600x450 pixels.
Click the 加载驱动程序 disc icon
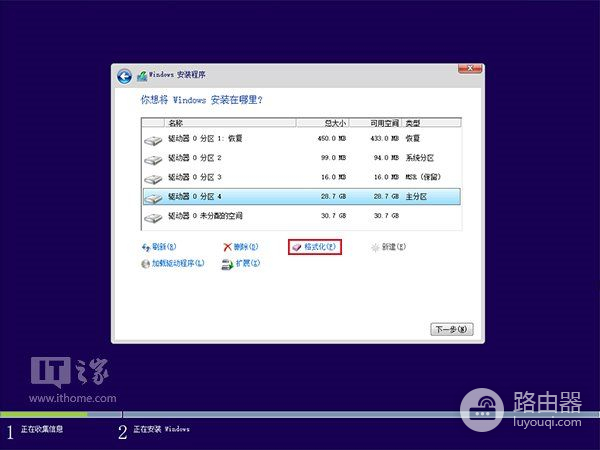click(145, 264)
